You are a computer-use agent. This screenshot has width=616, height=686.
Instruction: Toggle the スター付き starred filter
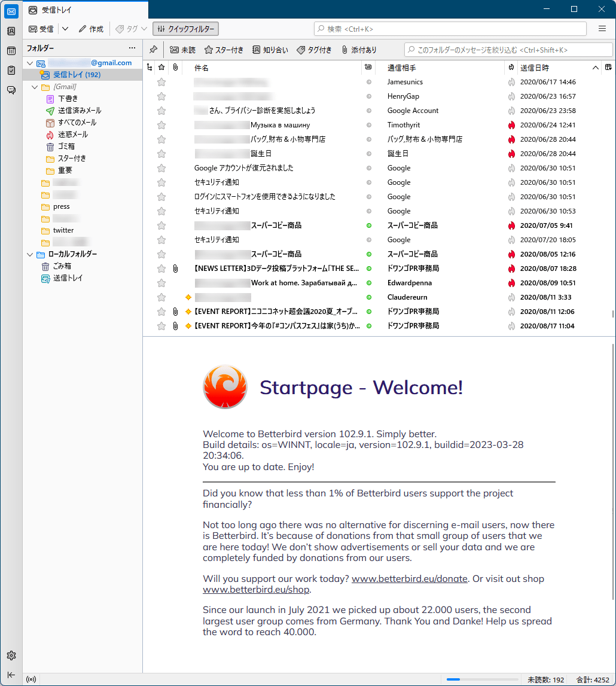tap(224, 50)
